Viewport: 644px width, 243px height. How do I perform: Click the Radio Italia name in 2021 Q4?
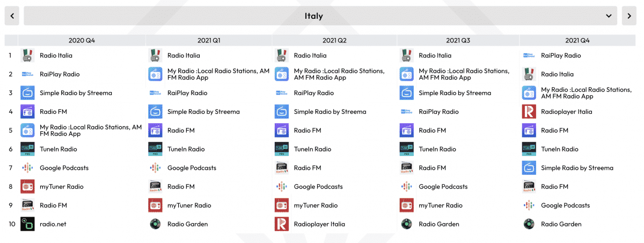tap(557, 74)
